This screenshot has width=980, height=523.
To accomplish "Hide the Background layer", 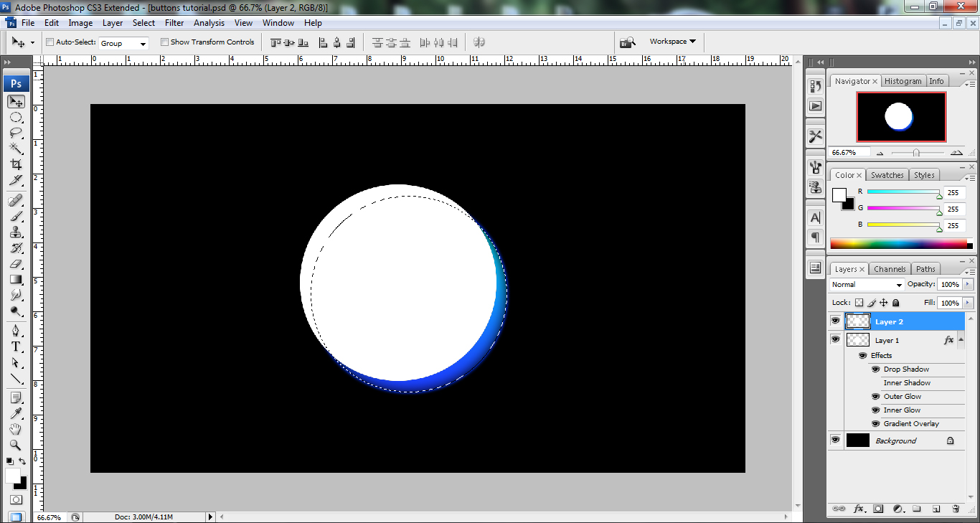I will point(835,440).
